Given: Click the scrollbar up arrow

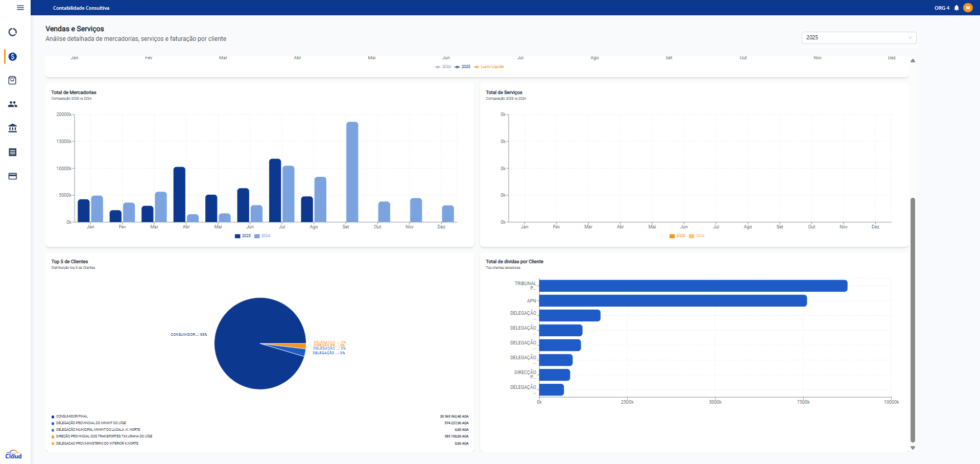Looking at the screenshot, I should [x=913, y=61].
